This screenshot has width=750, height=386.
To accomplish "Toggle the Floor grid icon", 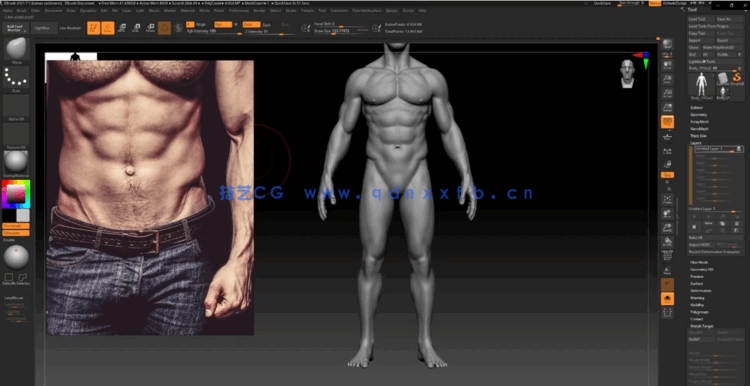I will click(x=667, y=136).
